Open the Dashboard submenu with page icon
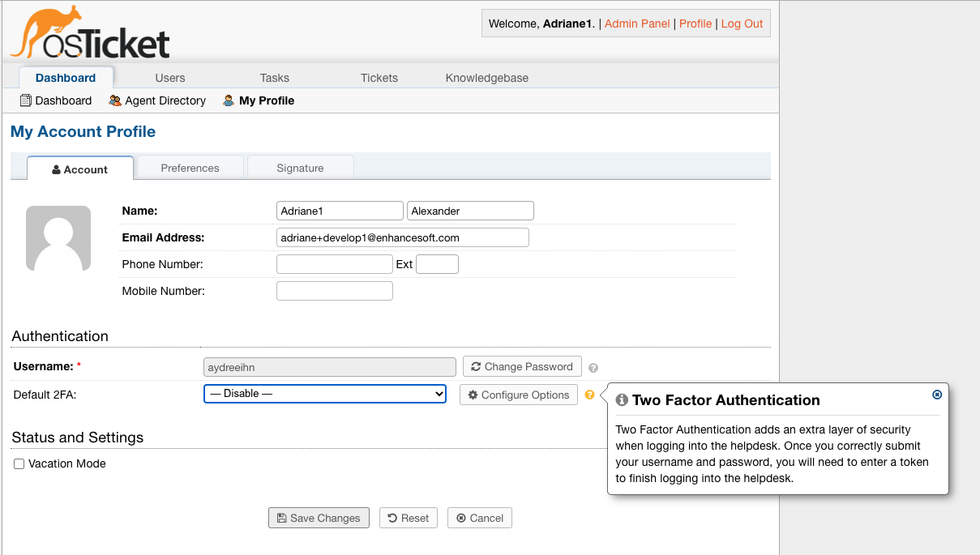Image resolution: width=980 pixels, height=555 pixels. click(x=56, y=100)
